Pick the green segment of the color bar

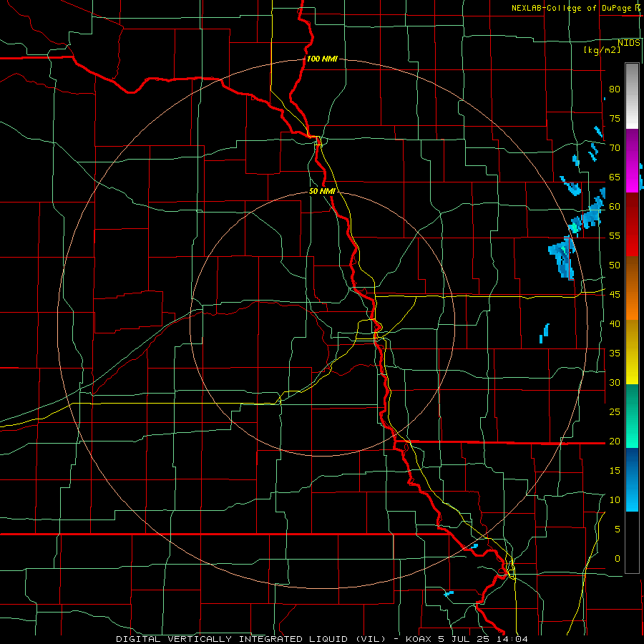click(632, 416)
